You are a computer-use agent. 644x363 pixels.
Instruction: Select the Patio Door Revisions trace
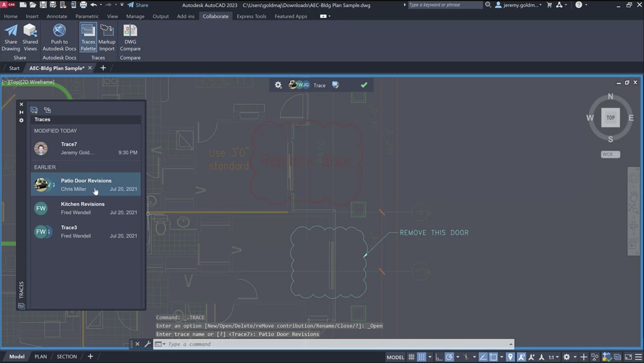(x=86, y=185)
